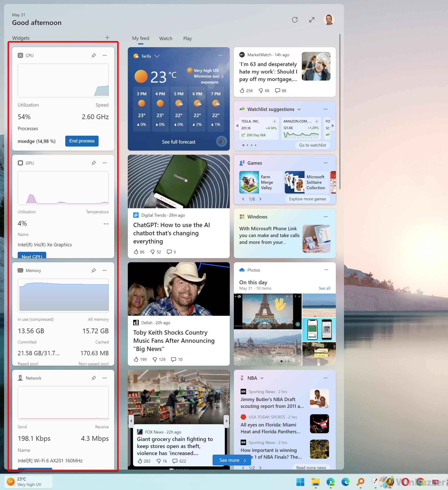Click Next GPU button
448x490 pixels.
click(32, 255)
